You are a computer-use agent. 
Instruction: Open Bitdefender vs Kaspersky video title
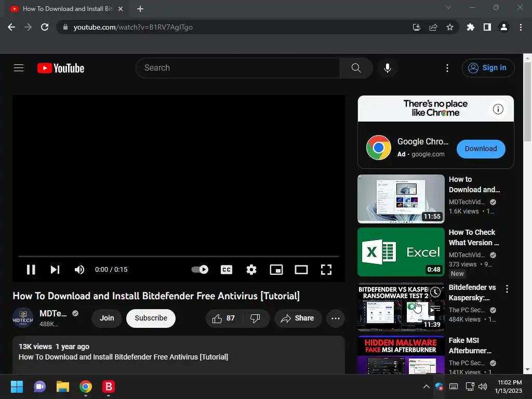coord(472,292)
